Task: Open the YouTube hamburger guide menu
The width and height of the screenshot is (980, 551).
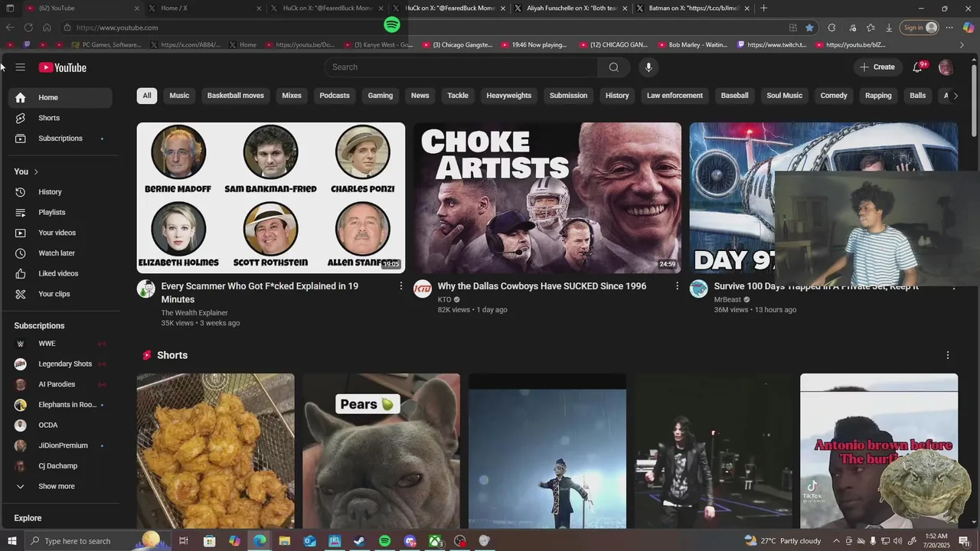Action: tap(21, 67)
